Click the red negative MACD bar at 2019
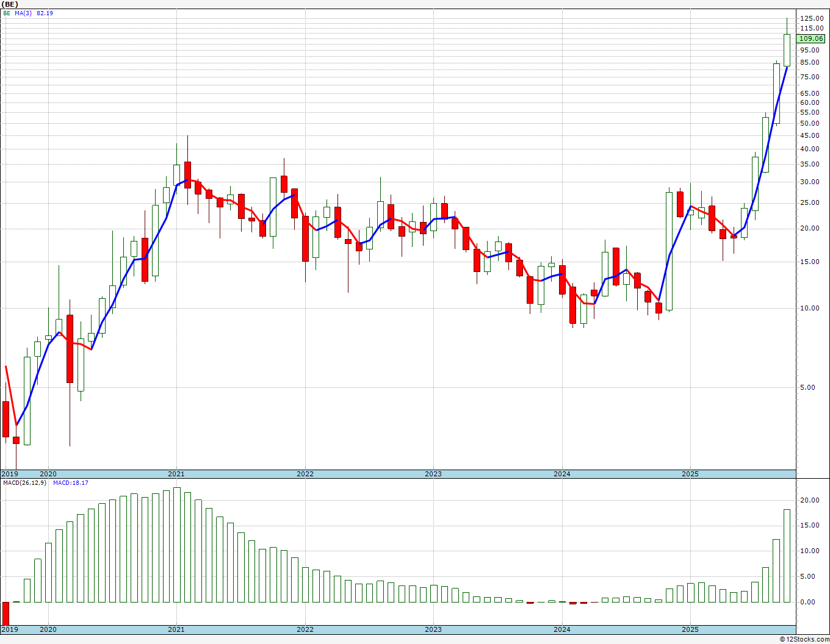 pyautogui.click(x=6, y=613)
